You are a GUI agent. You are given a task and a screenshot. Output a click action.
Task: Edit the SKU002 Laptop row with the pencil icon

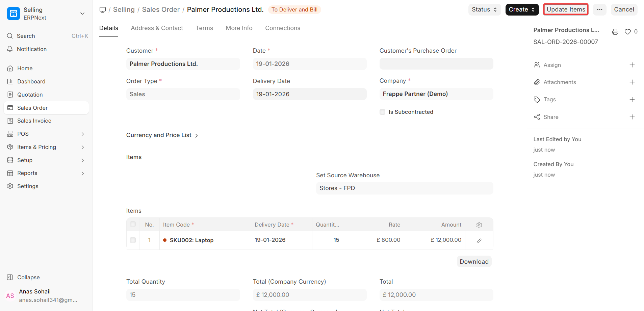[x=479, y=240]
